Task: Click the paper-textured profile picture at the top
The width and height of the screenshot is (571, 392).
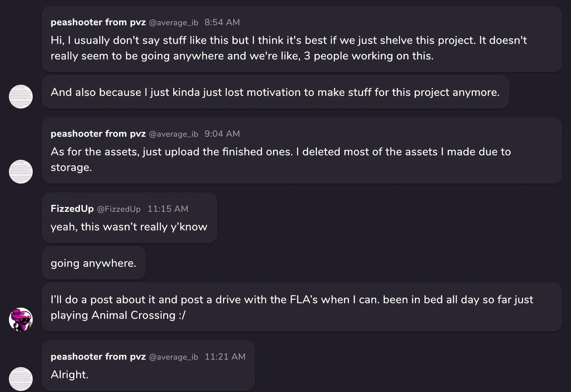Action: click(x=20, y=97)
